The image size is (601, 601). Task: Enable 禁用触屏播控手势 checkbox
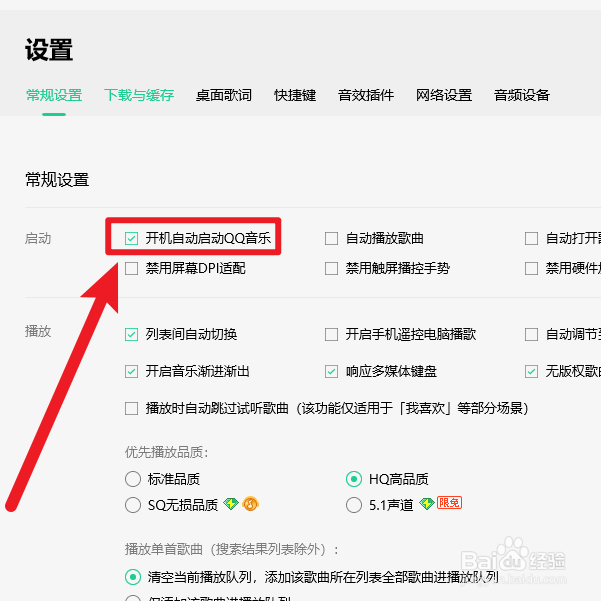click(x=331, y=268)
